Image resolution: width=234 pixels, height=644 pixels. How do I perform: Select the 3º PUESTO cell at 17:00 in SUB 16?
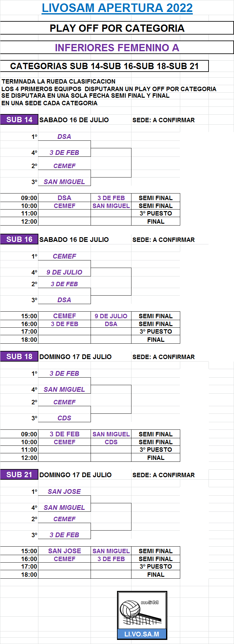(x=156, y=331)
